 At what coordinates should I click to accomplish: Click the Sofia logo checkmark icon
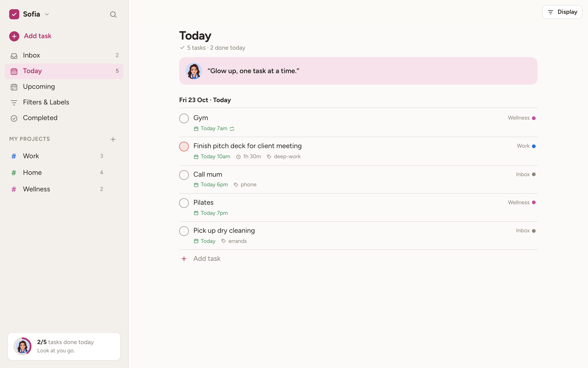coord(14,14)
